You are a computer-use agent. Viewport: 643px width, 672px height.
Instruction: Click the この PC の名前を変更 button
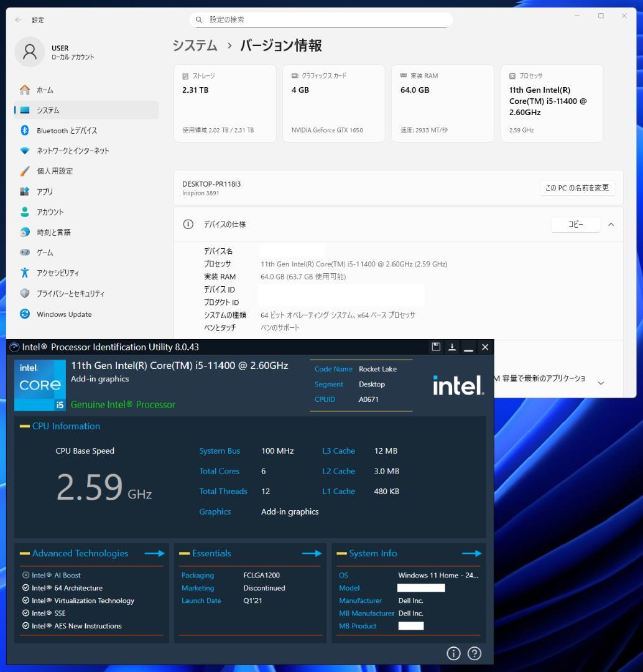point(577,187)
